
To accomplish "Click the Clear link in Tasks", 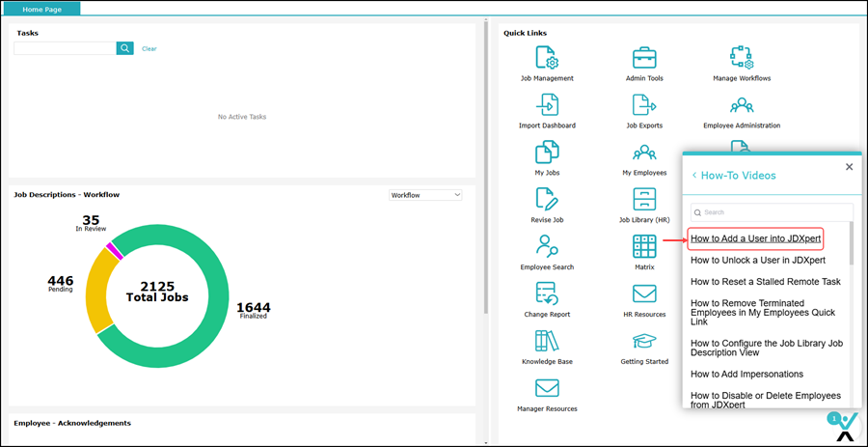I will pos(149,48).
